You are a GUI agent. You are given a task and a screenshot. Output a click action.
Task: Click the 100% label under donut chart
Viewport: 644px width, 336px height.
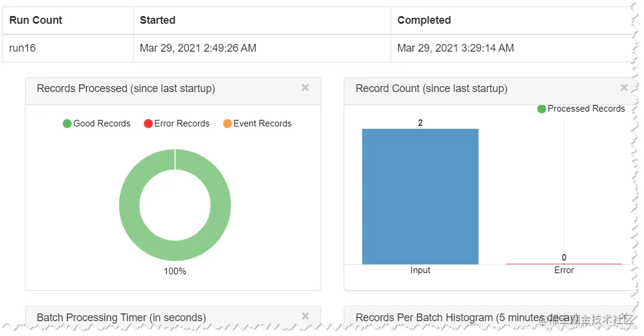(x=175, y=271)
